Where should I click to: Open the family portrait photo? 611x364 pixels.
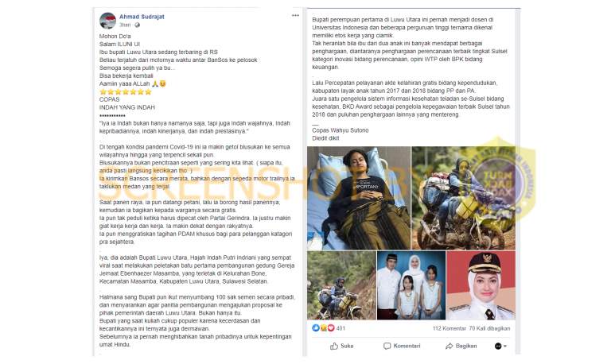click(411, 285)
